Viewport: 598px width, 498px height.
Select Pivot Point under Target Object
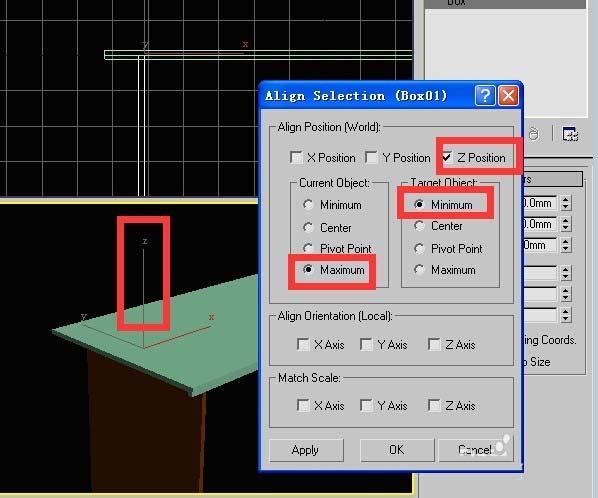click(419, 249)
